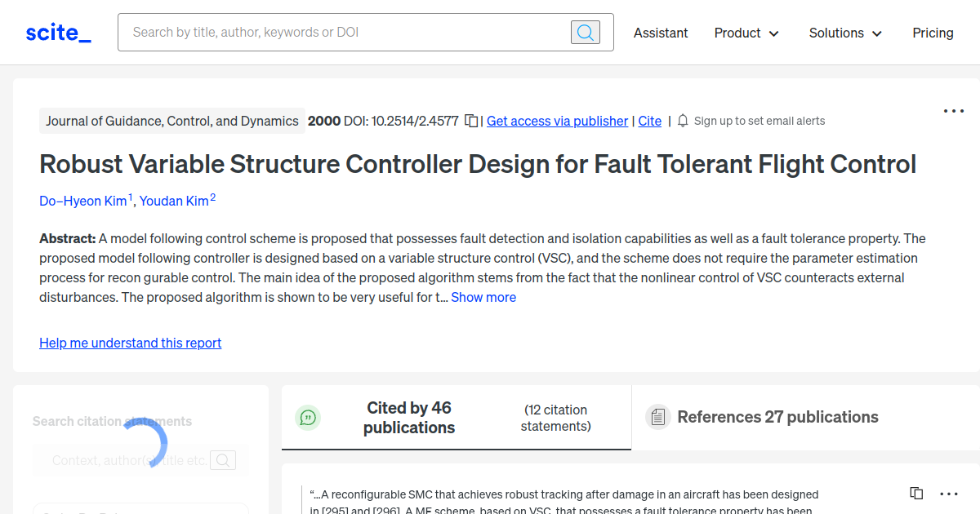Screen dimensions: 980x514
Task: Click the blue search magnifier icon
Action: [x=585, y=32]
